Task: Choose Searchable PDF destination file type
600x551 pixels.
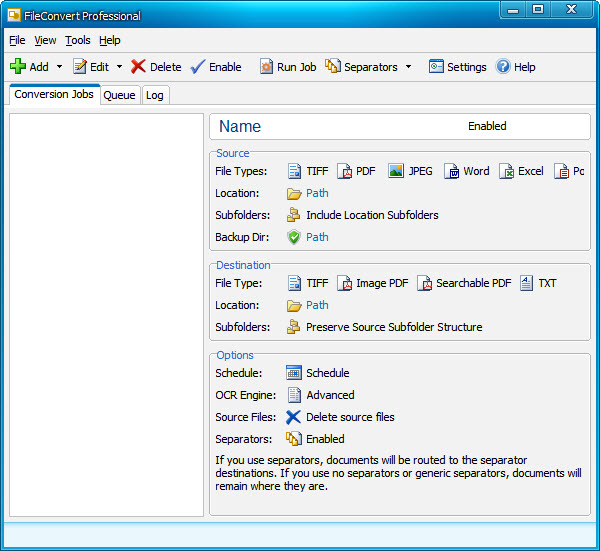Action: 425,283
